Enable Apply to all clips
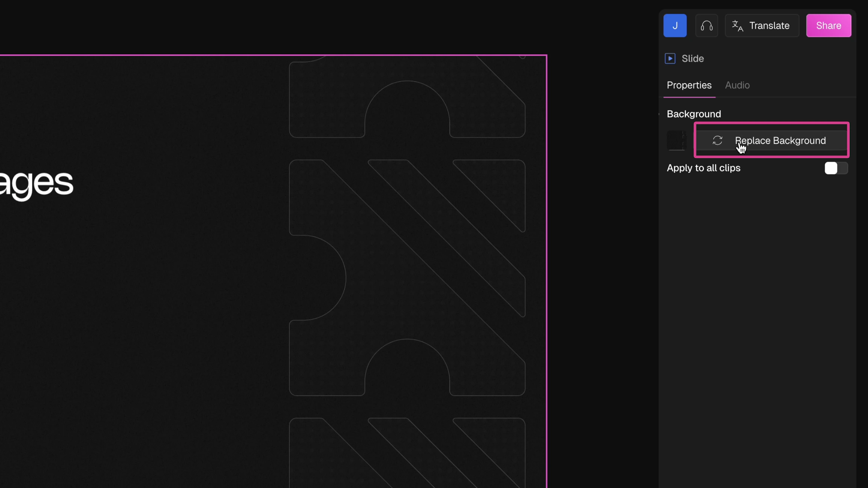 (x=835, y=168)
